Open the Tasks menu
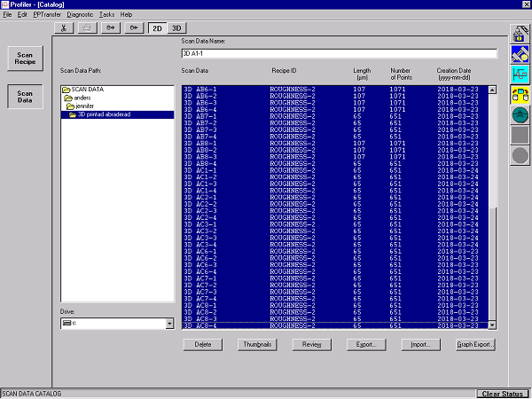Screen dimensions: 532x399 tap(106, 15)
